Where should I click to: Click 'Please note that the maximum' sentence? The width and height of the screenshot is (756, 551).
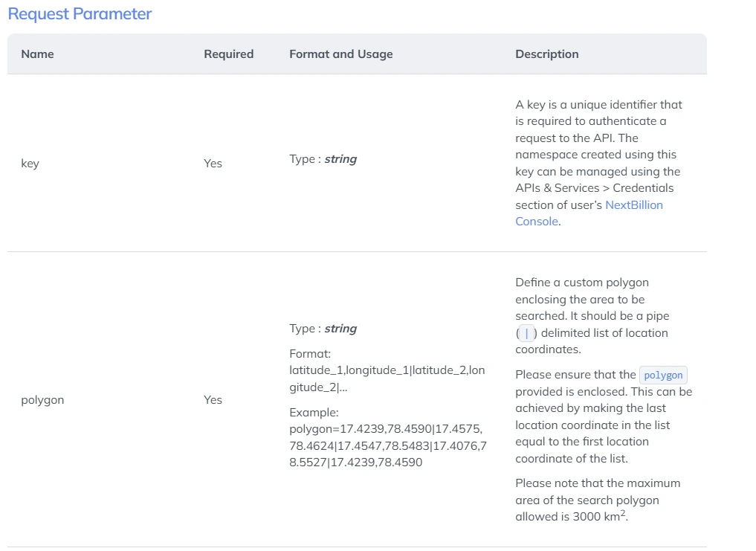click(x=598, y=500)
